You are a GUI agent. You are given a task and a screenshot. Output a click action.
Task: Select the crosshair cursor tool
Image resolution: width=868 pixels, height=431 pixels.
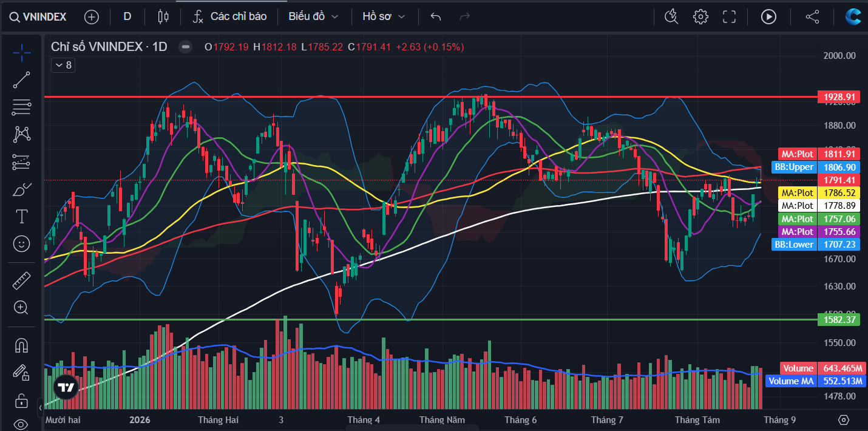pos(22,52)
